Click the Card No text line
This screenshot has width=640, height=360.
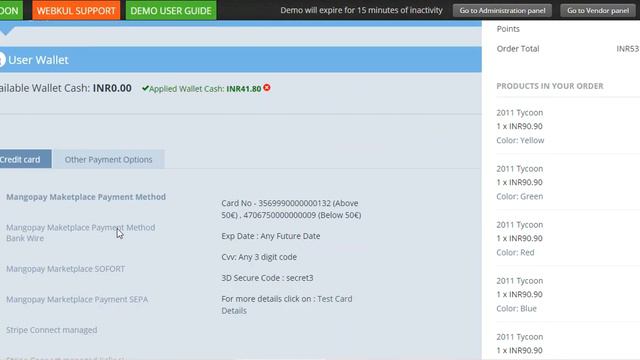pyautogui.click(x=291, y=209)
